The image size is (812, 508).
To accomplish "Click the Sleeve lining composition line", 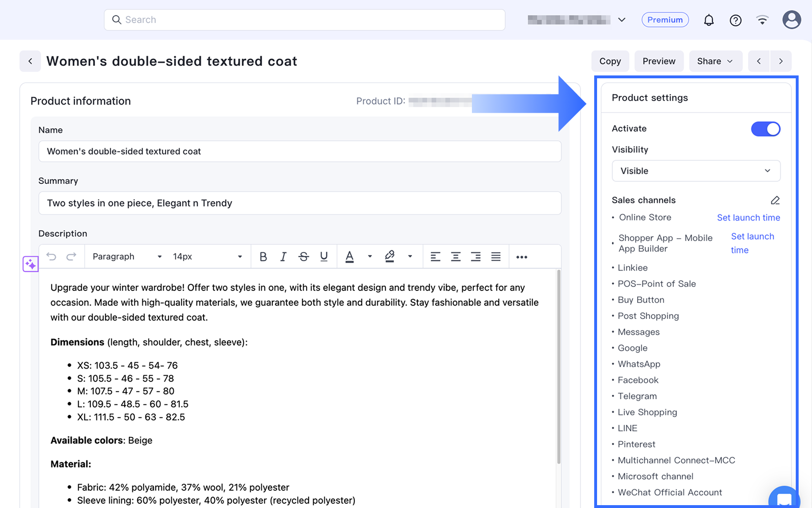I will (x=216, y=500).
